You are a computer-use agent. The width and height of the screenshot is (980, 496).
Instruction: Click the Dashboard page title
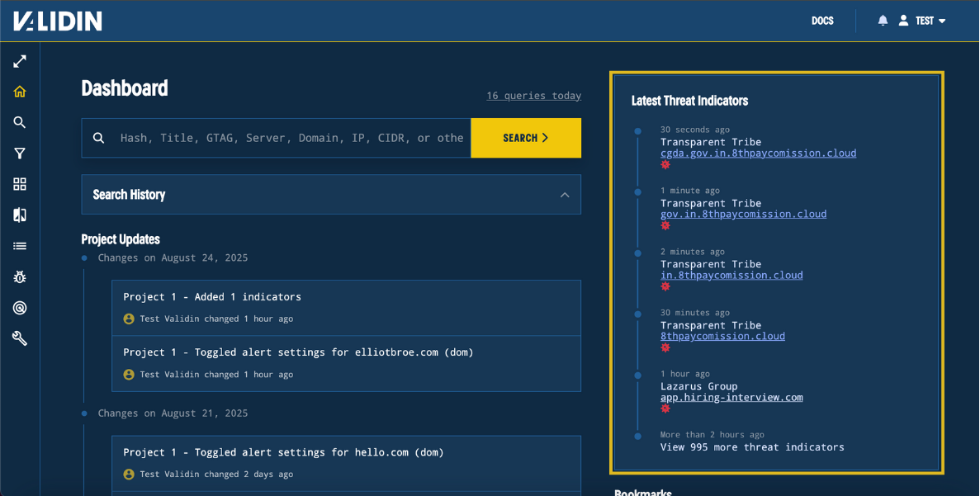click(x=125, y=88)
